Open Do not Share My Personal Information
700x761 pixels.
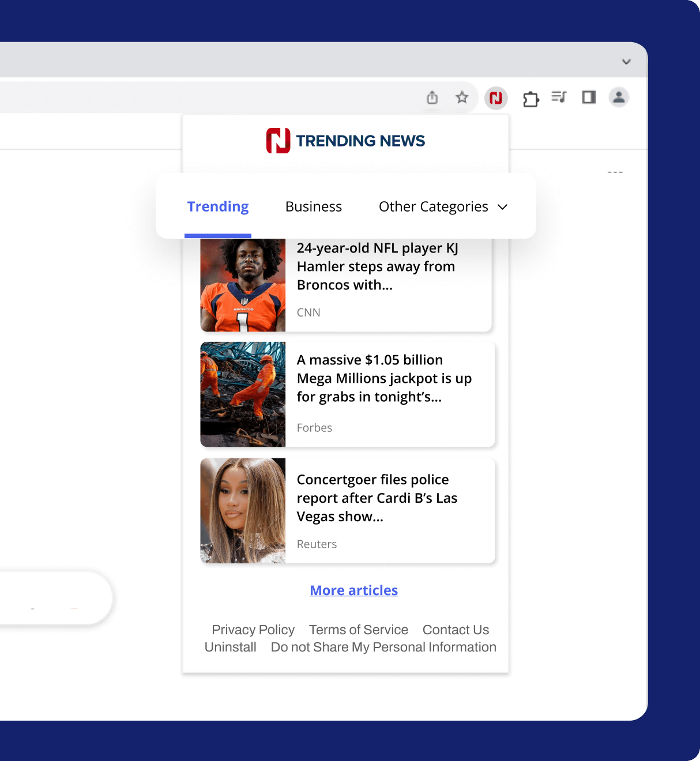[x=383, y=647]
